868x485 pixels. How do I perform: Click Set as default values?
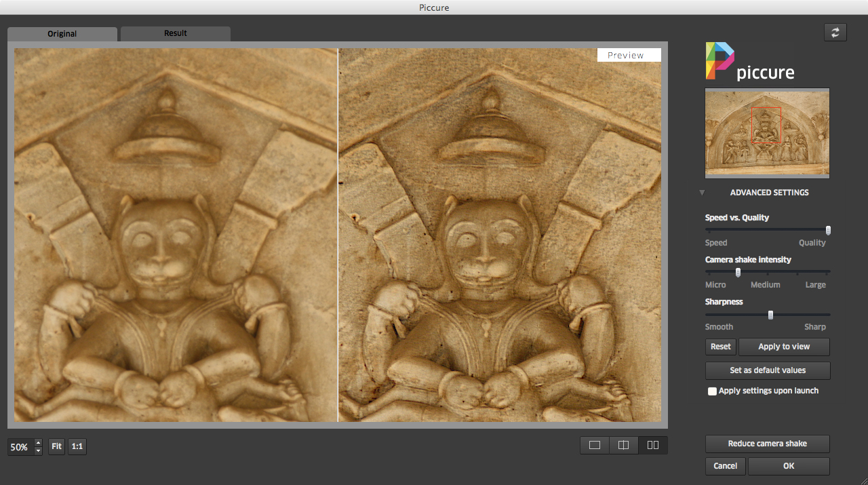click(767, 370)
